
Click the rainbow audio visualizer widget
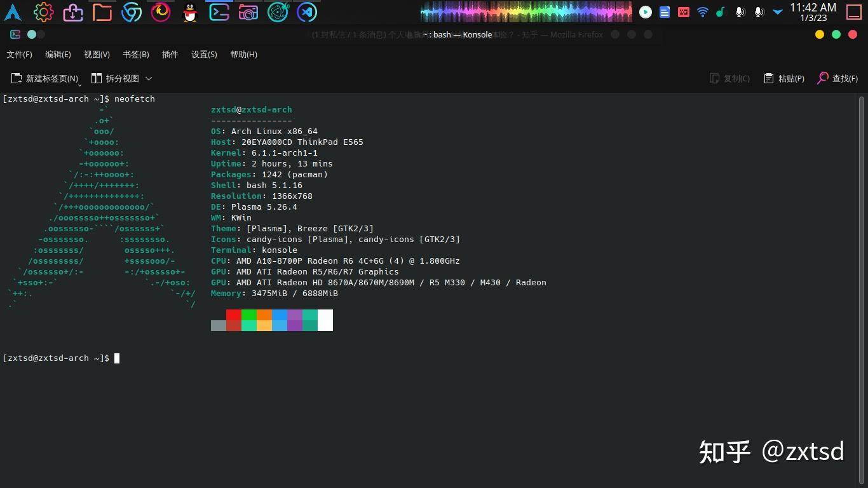tap(526, 11)
